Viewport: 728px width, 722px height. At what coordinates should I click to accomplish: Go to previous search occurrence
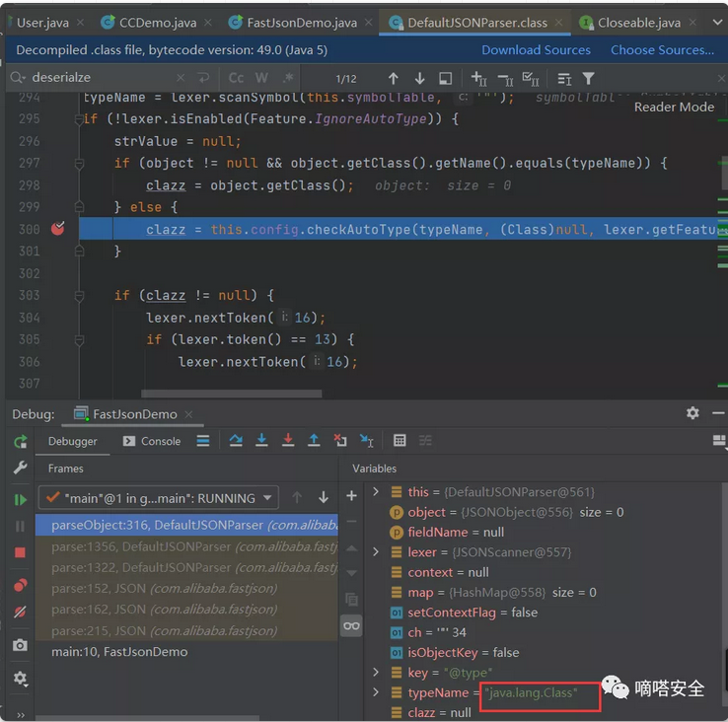click(x=394, y=79)
